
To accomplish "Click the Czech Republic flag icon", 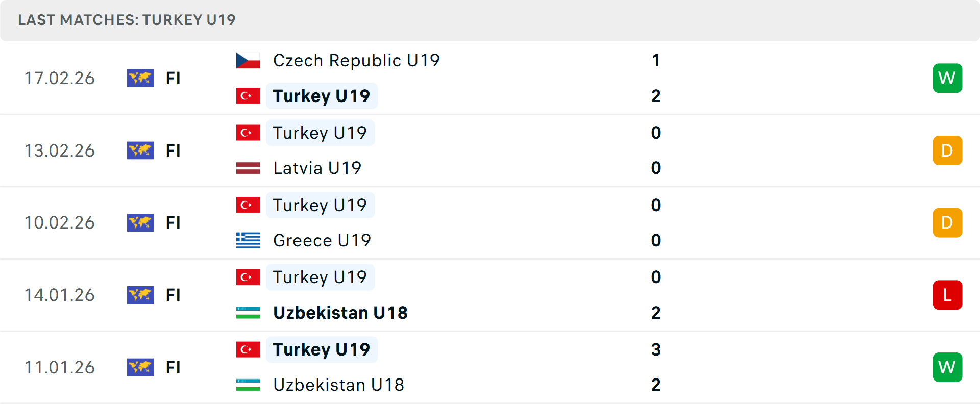I will coord(248,61).
